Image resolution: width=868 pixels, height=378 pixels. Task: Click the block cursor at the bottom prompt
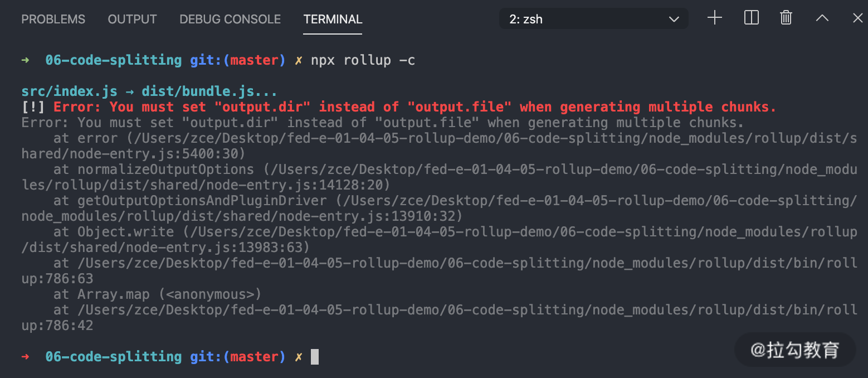pyautogui.click(x=315, y=356)
